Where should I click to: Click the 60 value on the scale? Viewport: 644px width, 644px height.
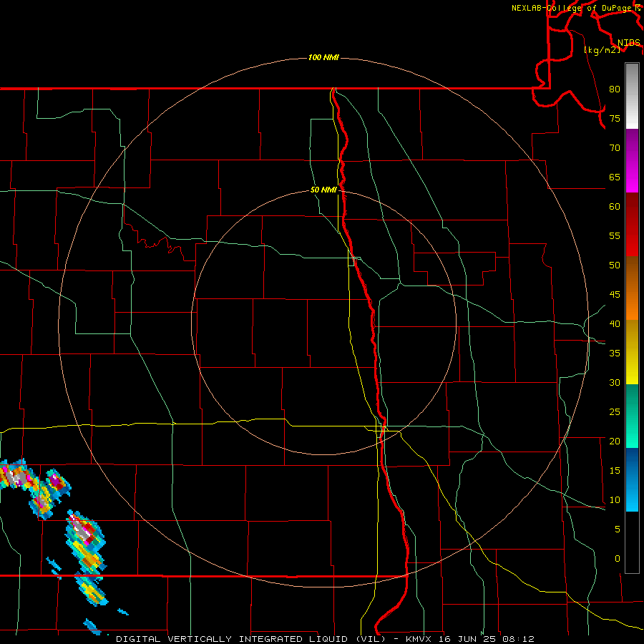(615, 207)
